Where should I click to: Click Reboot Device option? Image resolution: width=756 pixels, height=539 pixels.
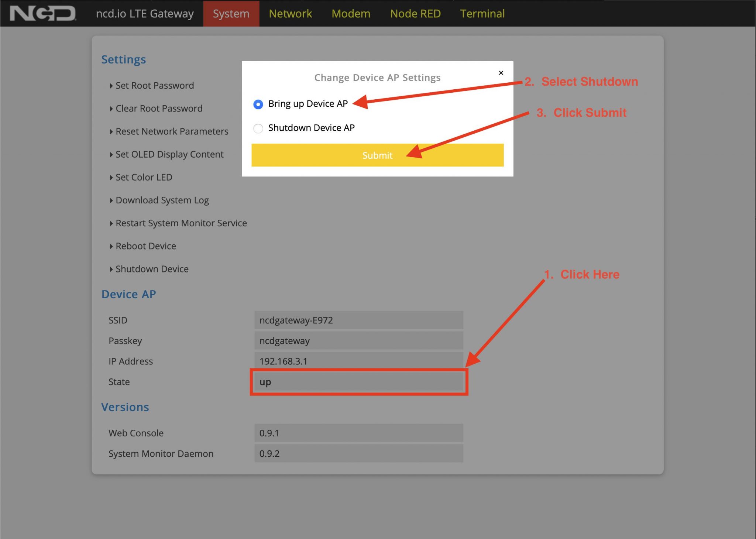tap(145, 246)
